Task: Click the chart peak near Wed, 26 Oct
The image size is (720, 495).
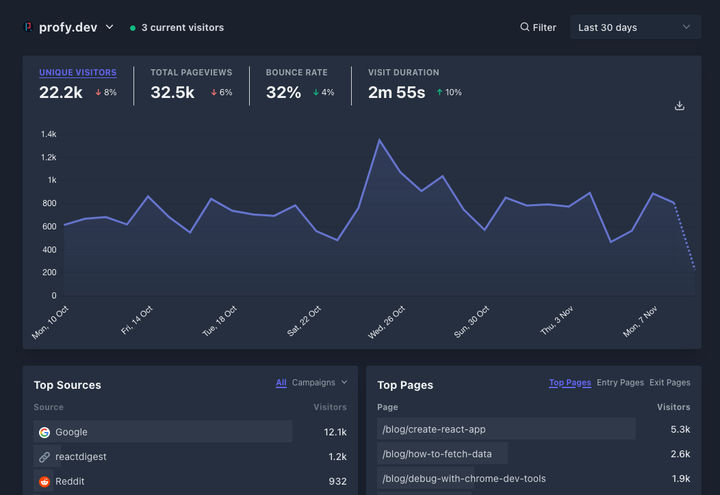Action: (379, 140)
